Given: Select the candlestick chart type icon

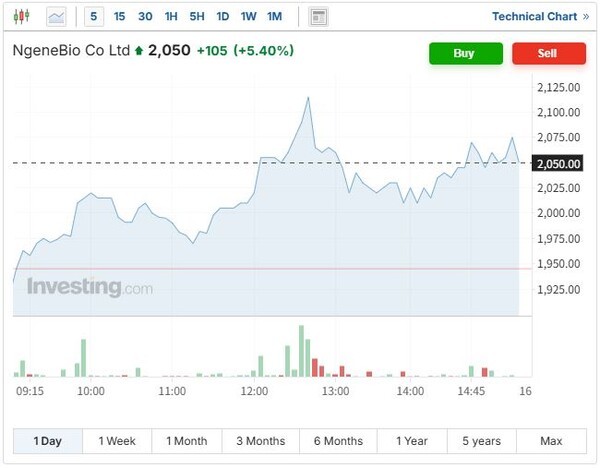Looking at the screenshot, I should pyautogui.click(x=22, y=16).
